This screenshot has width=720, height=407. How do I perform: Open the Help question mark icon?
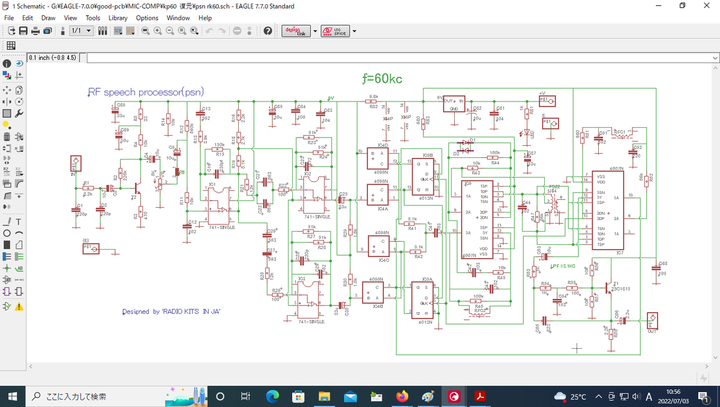tap(268, 31)
